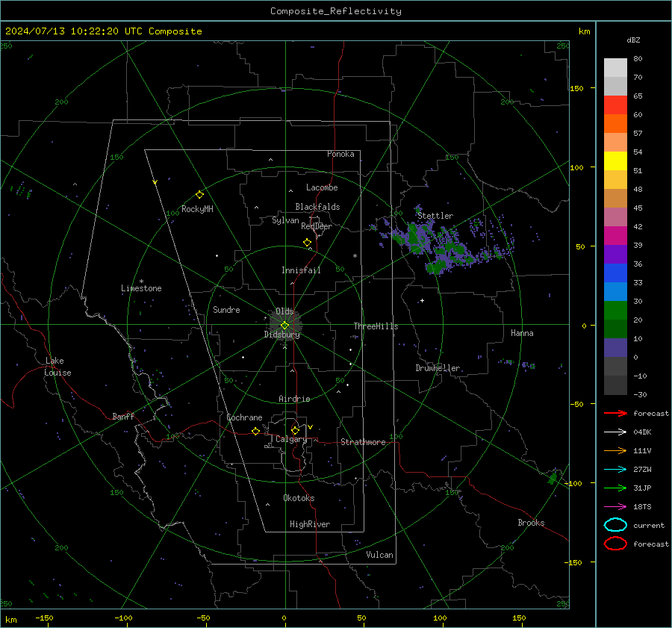Click the Okotoks label
Viewport: 672px width, 628px height.
tap(299, 498)
